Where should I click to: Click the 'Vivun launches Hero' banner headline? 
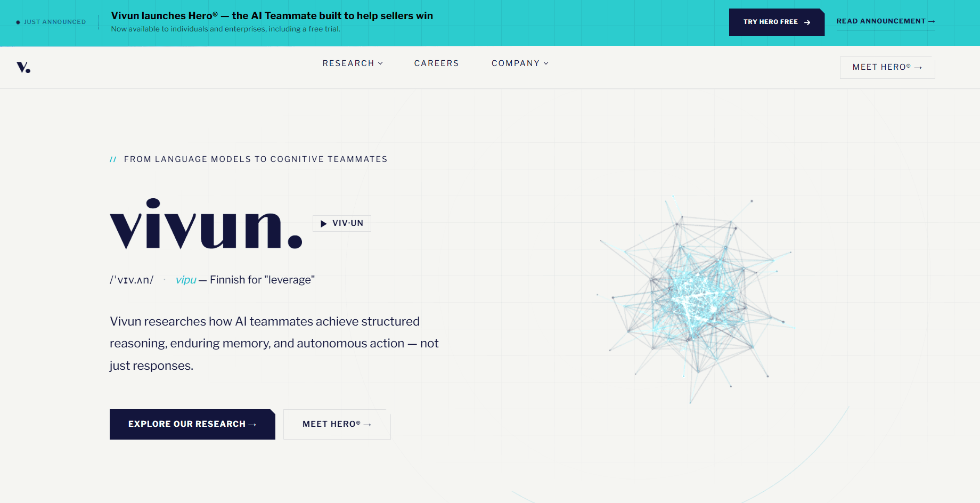272,16
